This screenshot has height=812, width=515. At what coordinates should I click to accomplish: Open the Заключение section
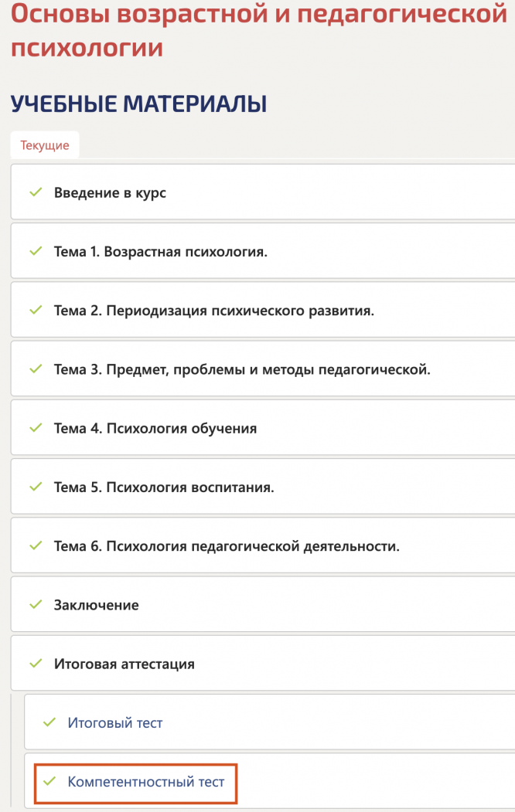tap(96, 605)
